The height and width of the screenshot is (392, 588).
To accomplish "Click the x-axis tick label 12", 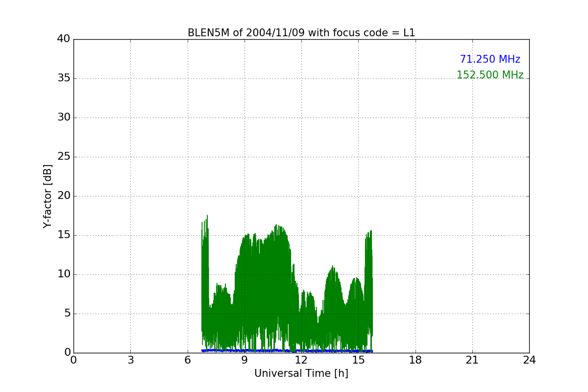I will point(301,360).
